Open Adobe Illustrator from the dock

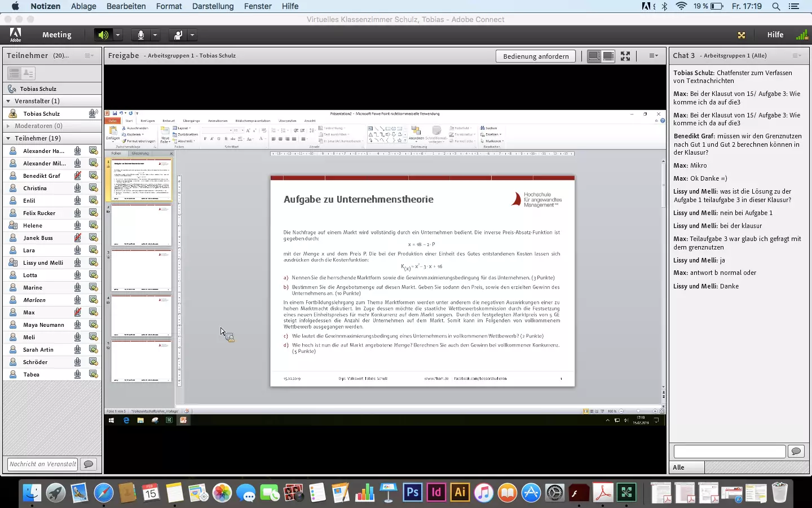coord(460,493)
